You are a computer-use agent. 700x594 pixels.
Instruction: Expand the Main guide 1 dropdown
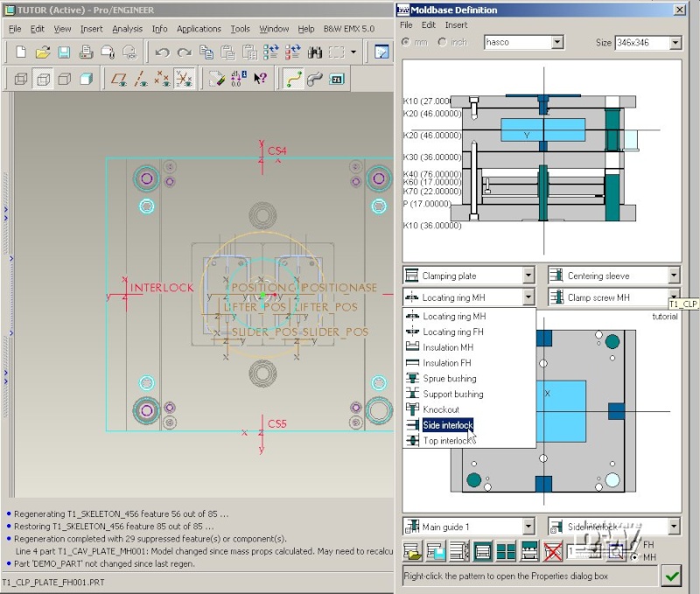click(528, 527)
